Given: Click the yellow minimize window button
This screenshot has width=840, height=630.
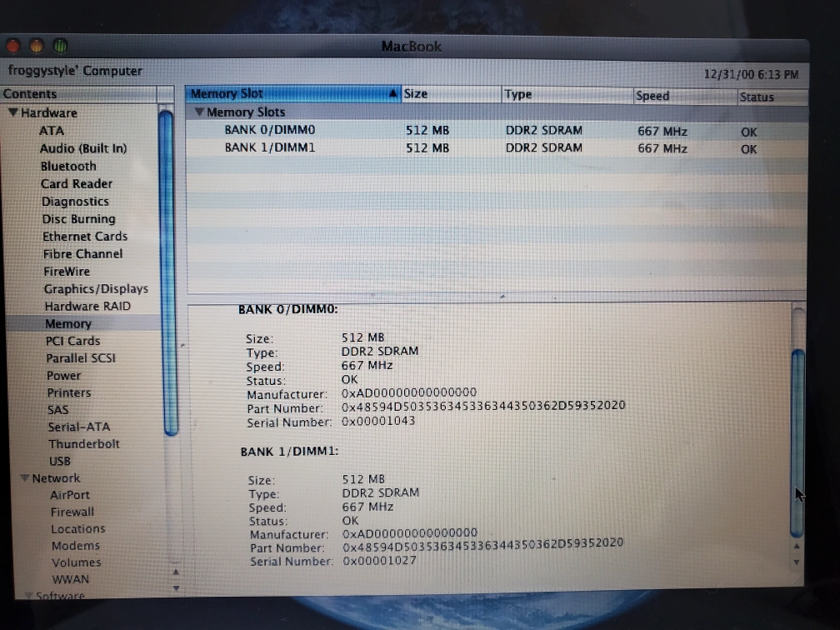Looking at the screenshot, I should click(38, 46).
